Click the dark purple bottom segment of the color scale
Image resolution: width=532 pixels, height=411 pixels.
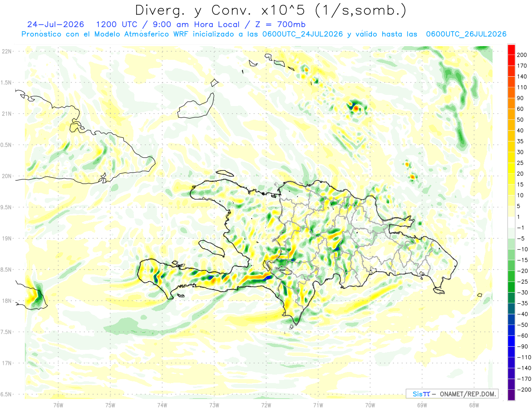point(511,395)
